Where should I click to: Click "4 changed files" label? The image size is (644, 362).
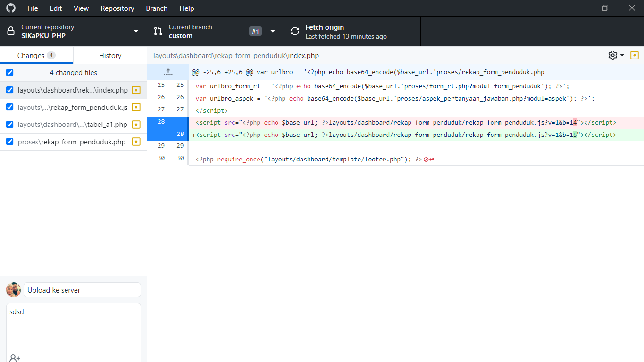click(x=73, y=73)
